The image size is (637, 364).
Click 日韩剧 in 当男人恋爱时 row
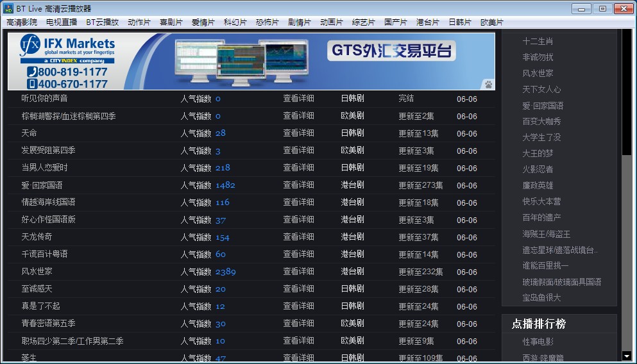point(352,168)
